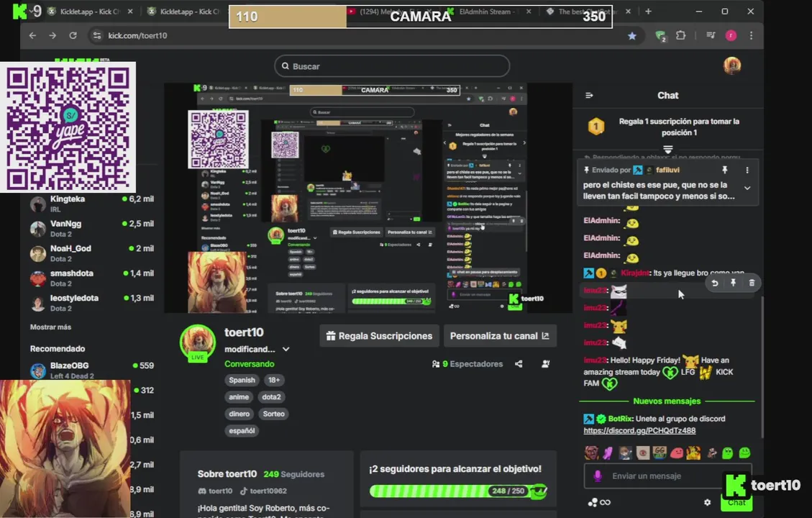The width and height of the screenshot is (812, 518).
Task: Click the Enviar un mensaje chat input
Action: (x=667, y=476)
